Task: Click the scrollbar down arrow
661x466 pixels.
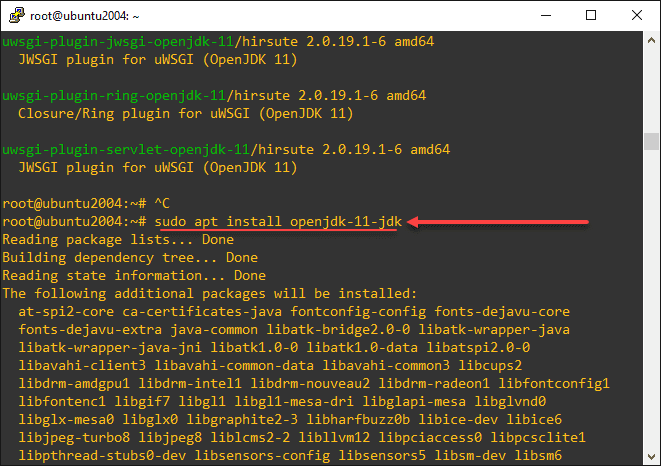Action: coord(651,456)
